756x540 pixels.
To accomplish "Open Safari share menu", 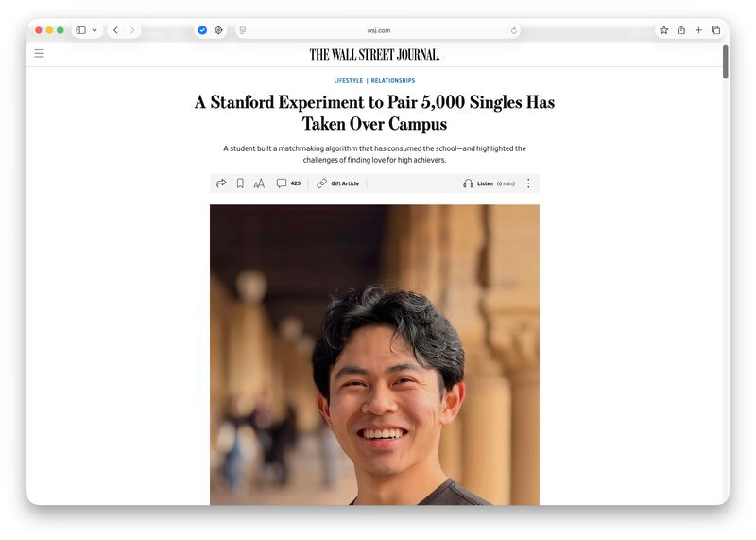I will tap(680, 30).
